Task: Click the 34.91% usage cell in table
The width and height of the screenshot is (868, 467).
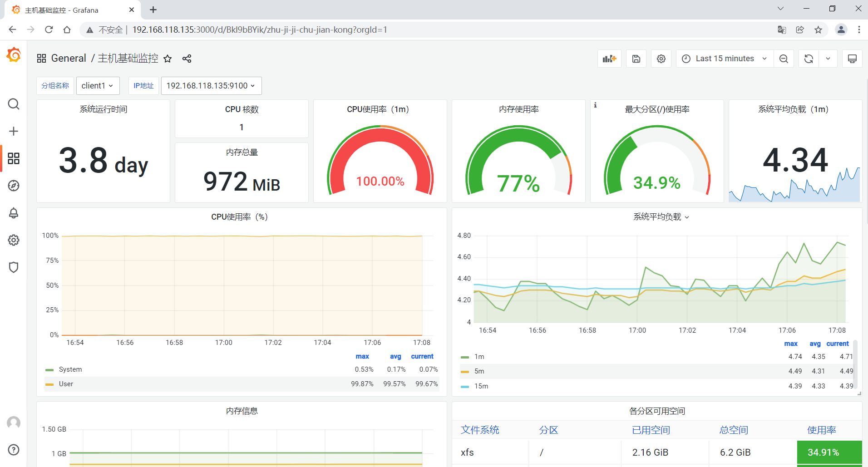Action: (829, 452)
